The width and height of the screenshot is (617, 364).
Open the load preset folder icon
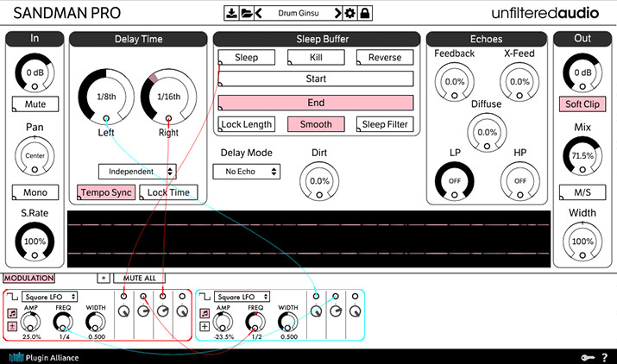[247, 14]
